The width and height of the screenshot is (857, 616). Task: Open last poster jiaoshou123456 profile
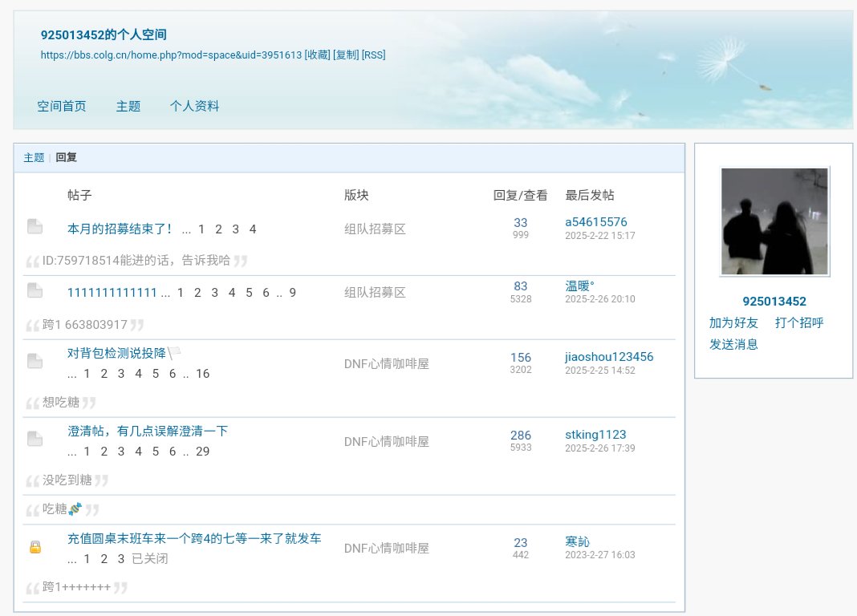pos(609,357)
